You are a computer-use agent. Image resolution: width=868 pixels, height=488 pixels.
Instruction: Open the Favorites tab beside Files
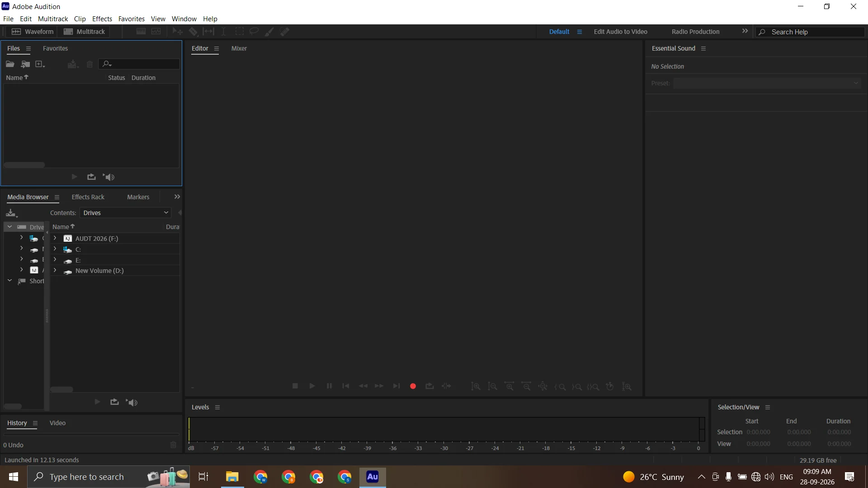55,48
